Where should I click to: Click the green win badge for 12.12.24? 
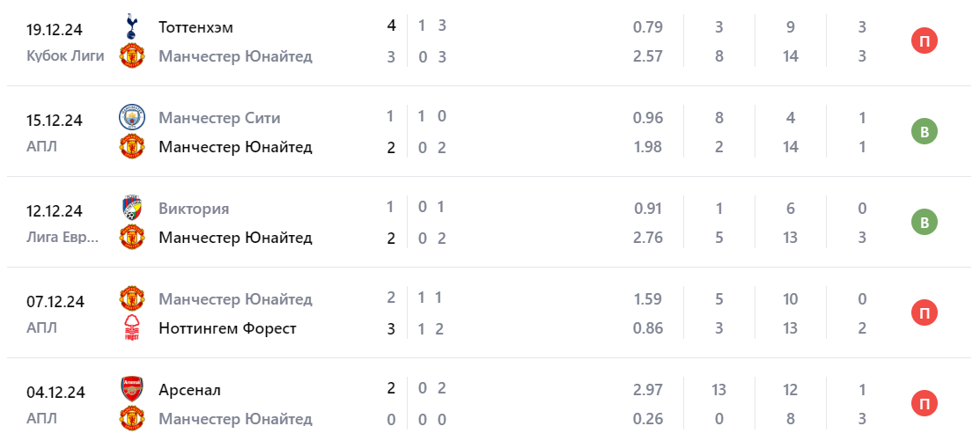click(925, 223)
